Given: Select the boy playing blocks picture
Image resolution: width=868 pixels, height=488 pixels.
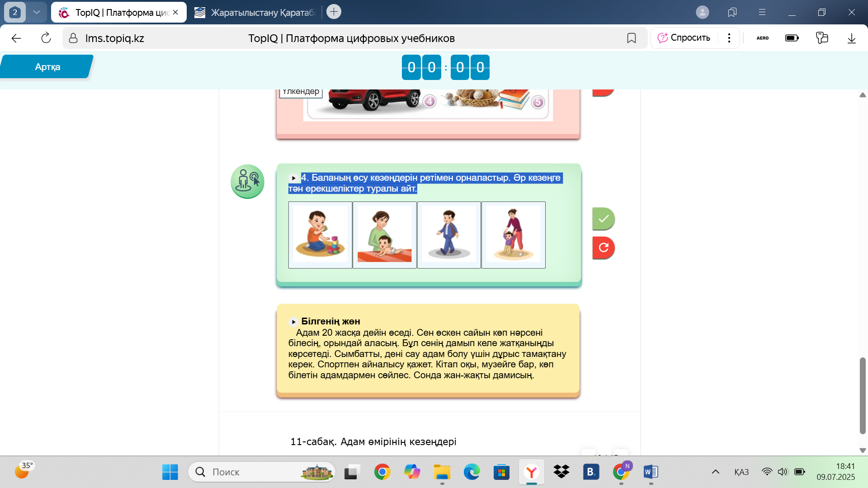Looking at the screenshot, I should pos(320,235).
